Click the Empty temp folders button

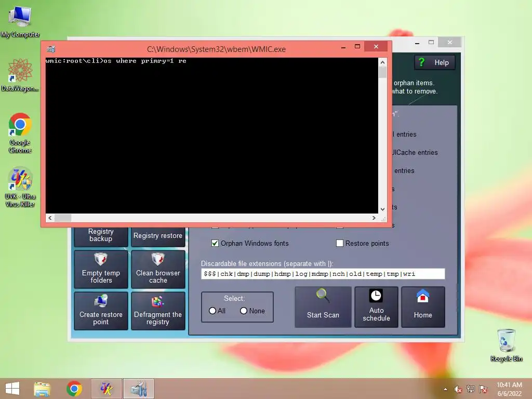tap(101, 270)
